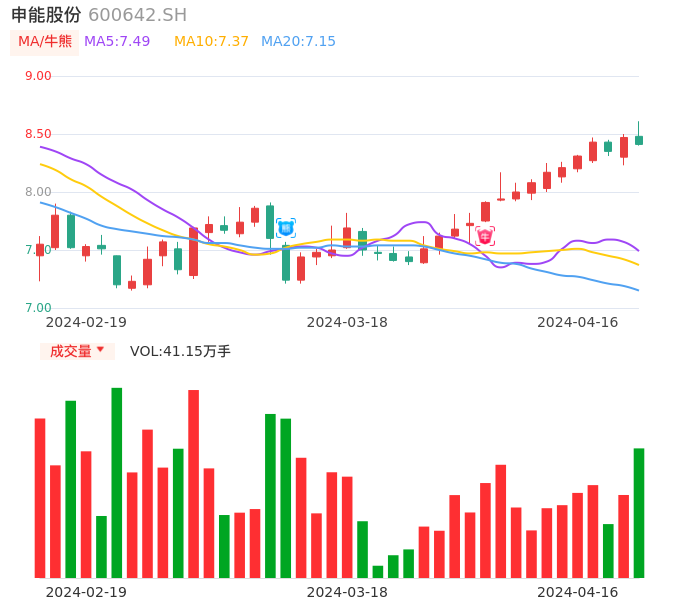686x606 pixels.
Task: Click the 600642.SH stock code
Action: pos(137,15)
